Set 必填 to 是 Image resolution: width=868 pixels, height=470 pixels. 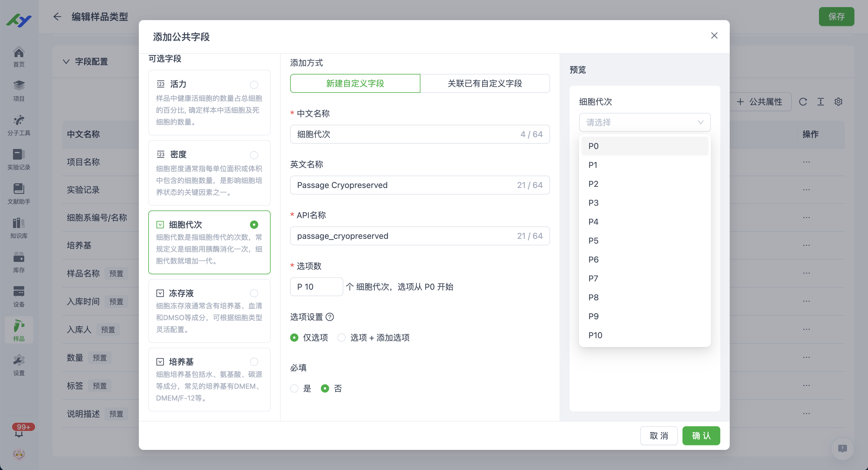point(294,388)
